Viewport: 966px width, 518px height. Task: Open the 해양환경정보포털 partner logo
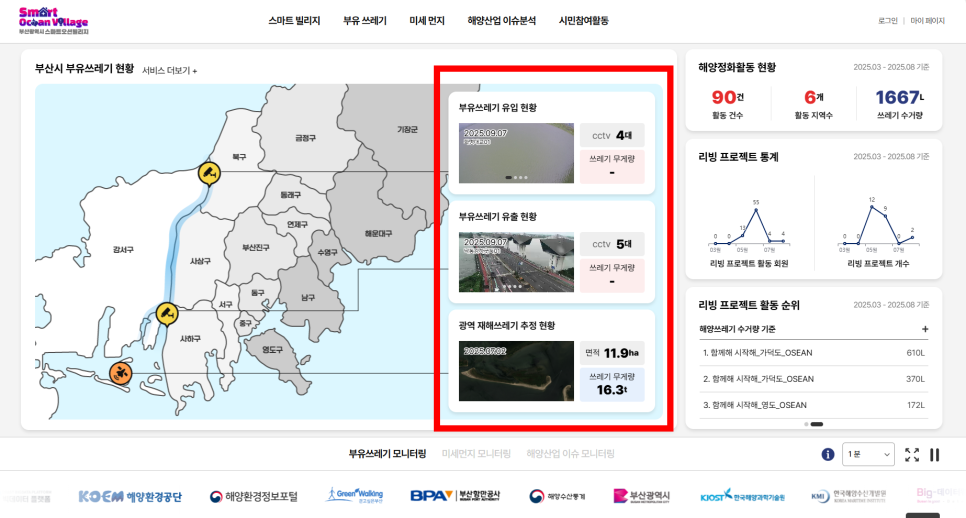254,496
